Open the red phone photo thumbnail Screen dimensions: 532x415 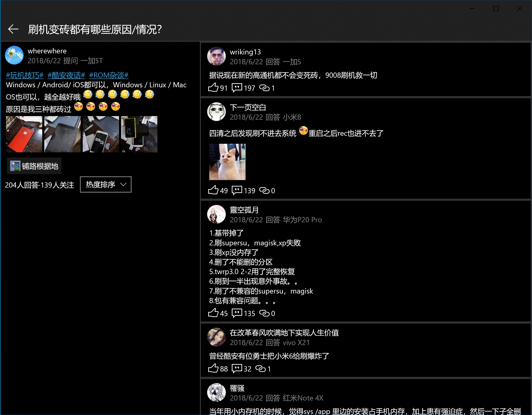coord(24,134)
